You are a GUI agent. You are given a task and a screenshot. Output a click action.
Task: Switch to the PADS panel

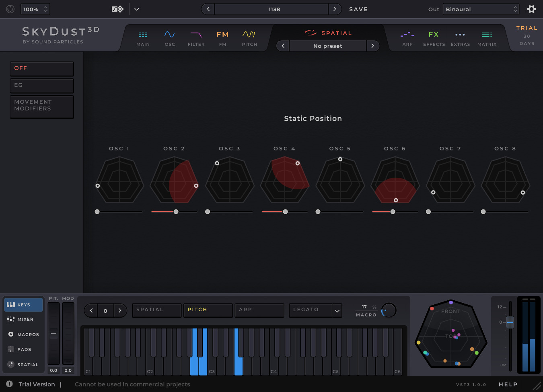click(23, 349)
